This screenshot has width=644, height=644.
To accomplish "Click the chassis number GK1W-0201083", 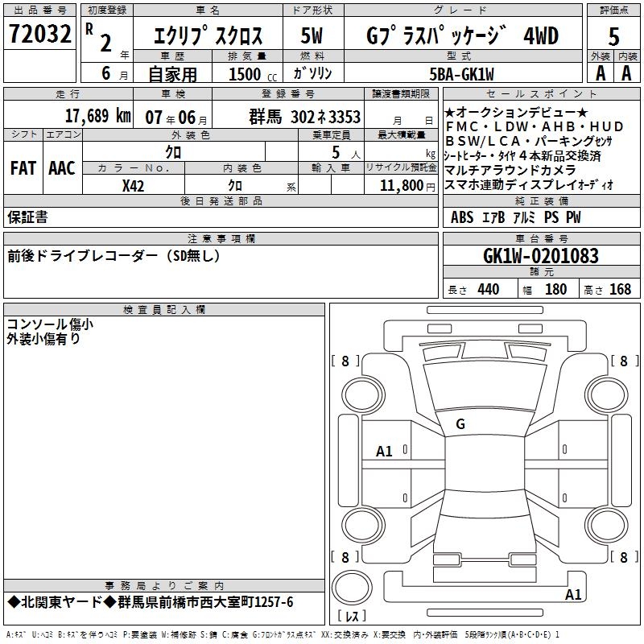I will [541, 256].
